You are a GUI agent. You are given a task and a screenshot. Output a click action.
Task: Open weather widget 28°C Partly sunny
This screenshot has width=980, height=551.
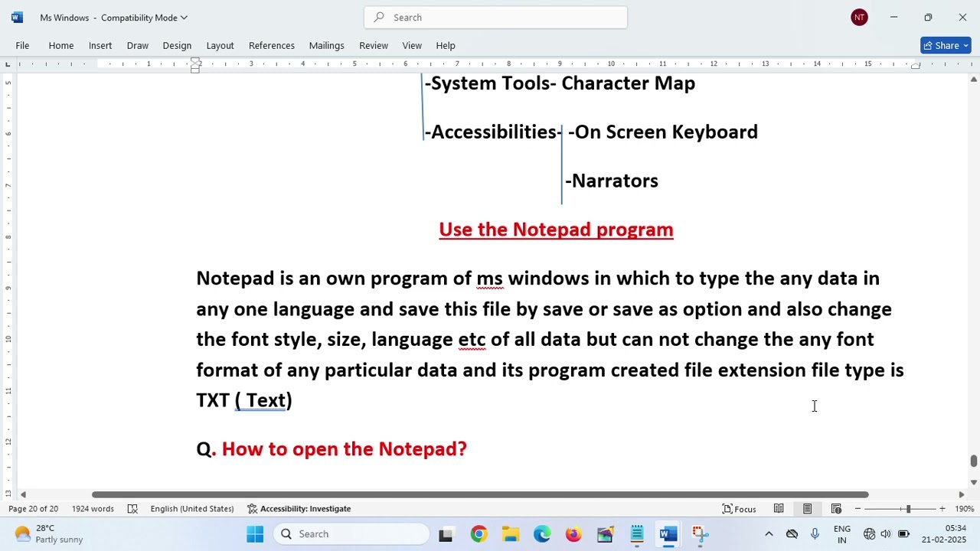pos(49,534)
